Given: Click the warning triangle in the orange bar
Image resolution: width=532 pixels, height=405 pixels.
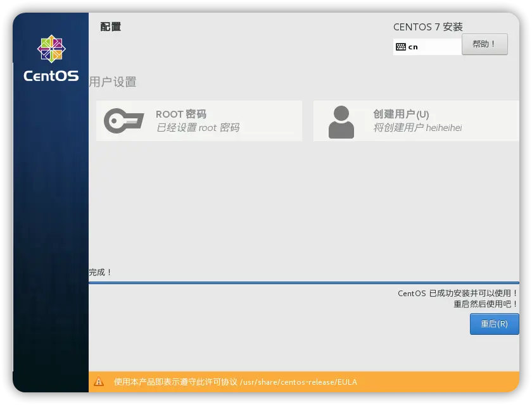Looking at the screenshot, I should [99, 382].
